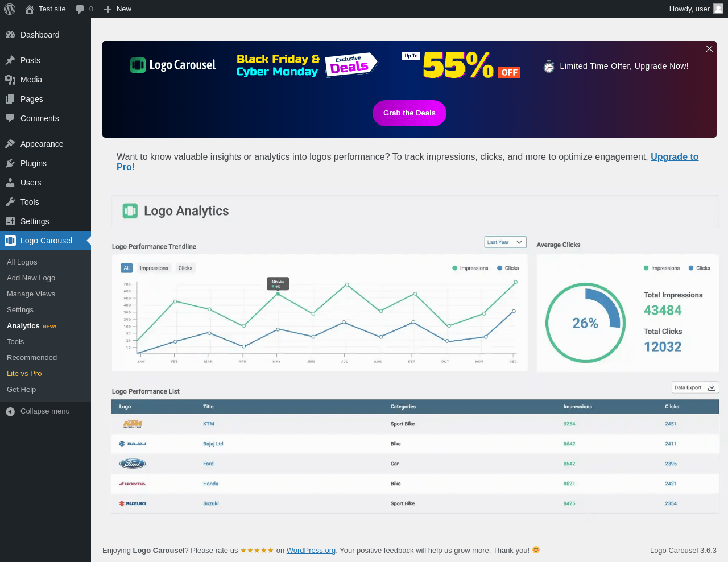
Task: Open the Ford title link
Action: pyautogui.click(x=209, y=464)
